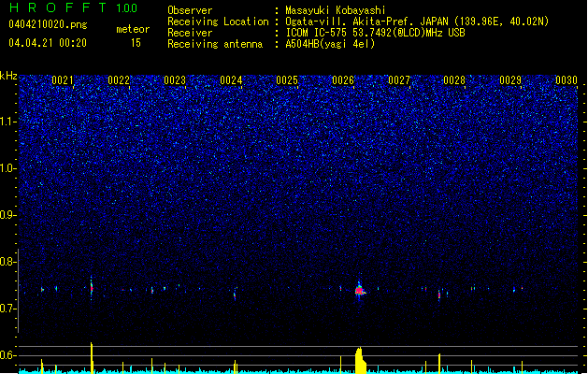The width and height of the screenshot is (588, 374).
Task: Click the large meteor echo after 0026
Action: (360, 290)
